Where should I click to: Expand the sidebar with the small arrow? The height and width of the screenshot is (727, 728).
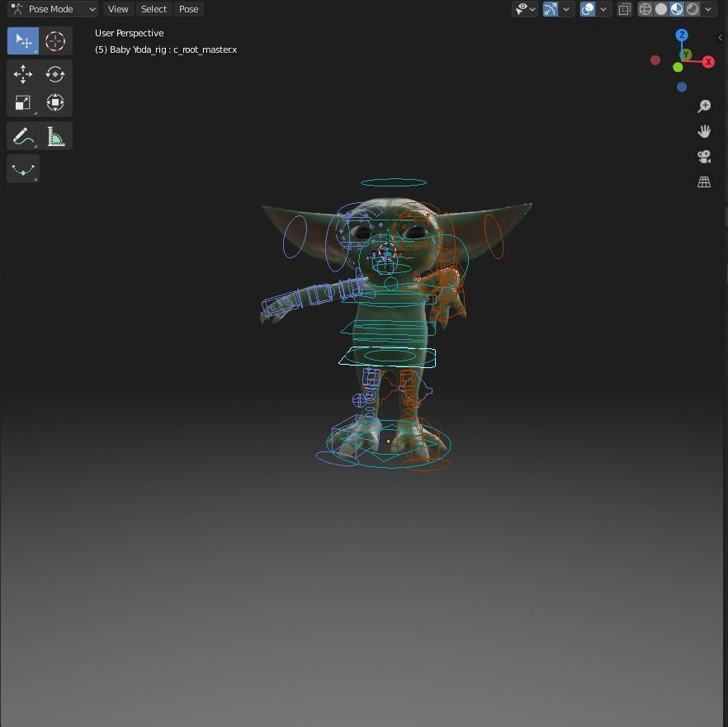720,38
